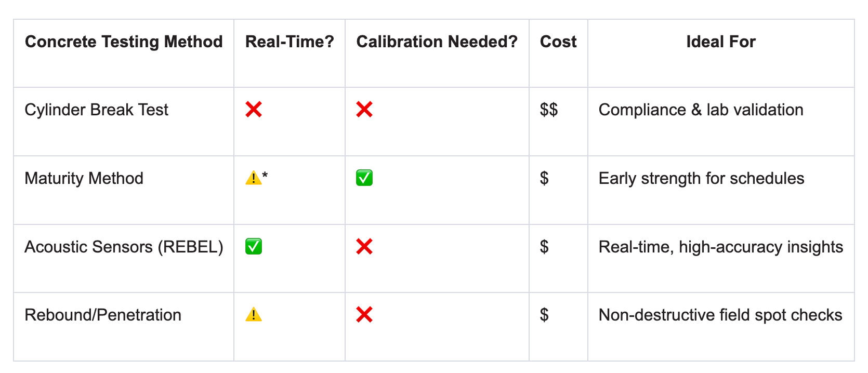Click the warning icon in Maturity Method row
Image resolution: width=868 pixels, height=373 pixels.
253,178
